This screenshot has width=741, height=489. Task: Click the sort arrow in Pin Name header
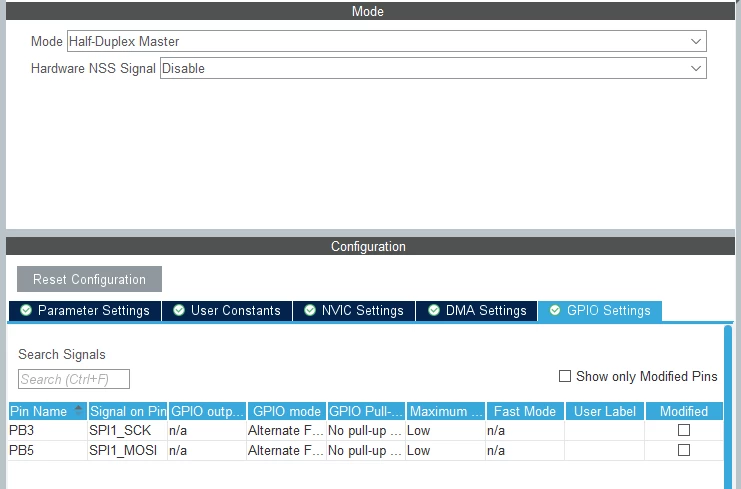click(x=78, y=410)
